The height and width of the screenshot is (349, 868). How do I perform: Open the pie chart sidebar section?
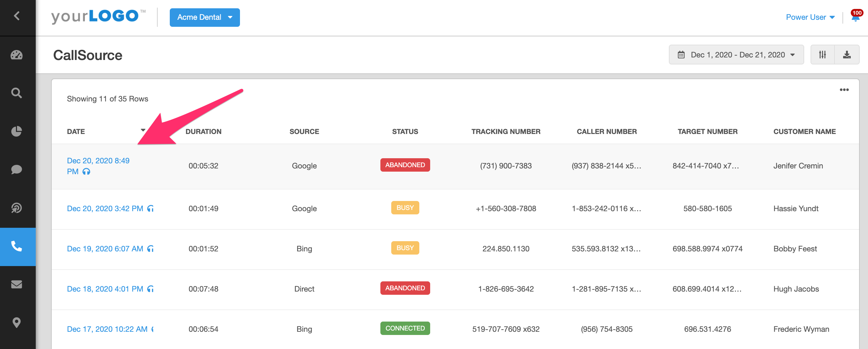(x=17, y=131)
